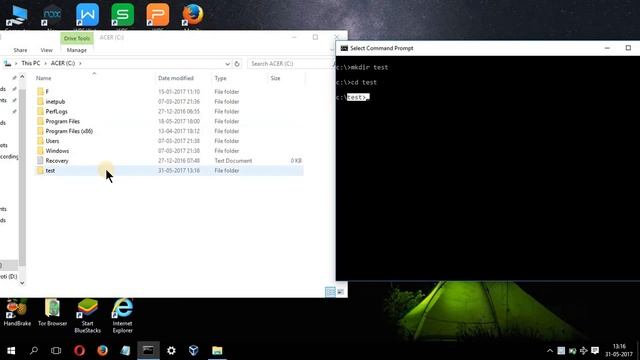Open the WPS Writer desktop shortcut
Screen dimensions: 640x360
[87, 16]
